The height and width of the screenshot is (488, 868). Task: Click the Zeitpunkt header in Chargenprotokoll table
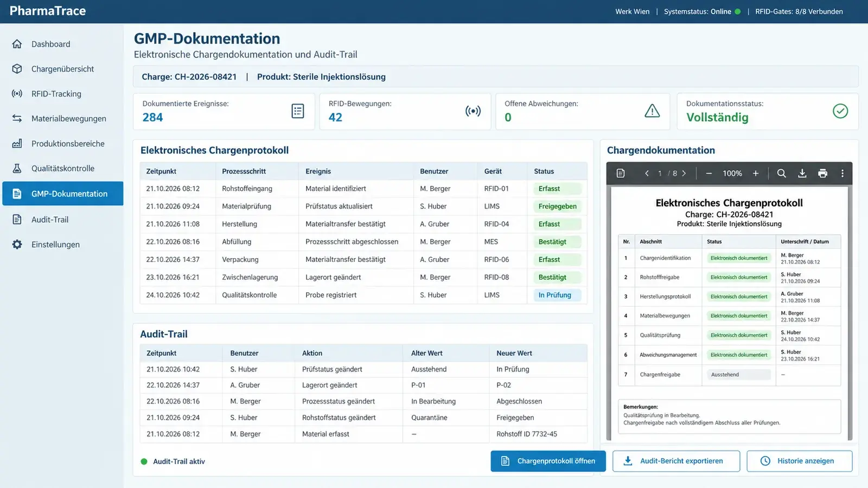point(161,171)
